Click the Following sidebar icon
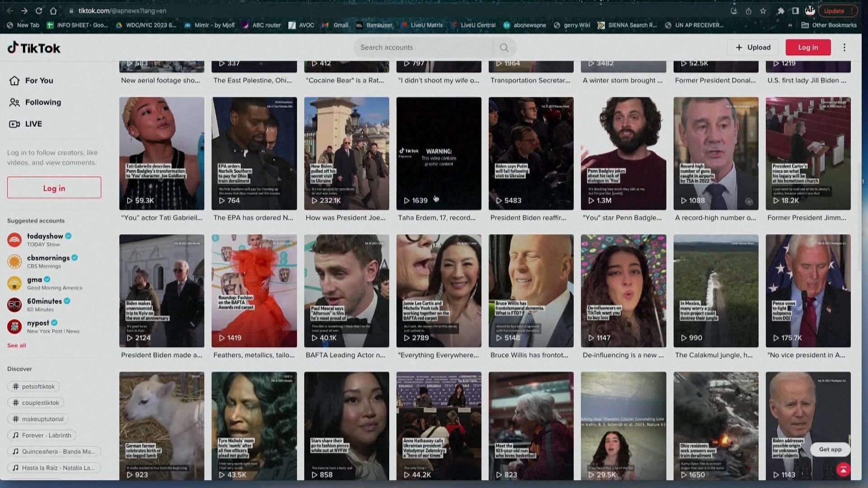Viewport: 868px width, 488px height. point(14,102)
